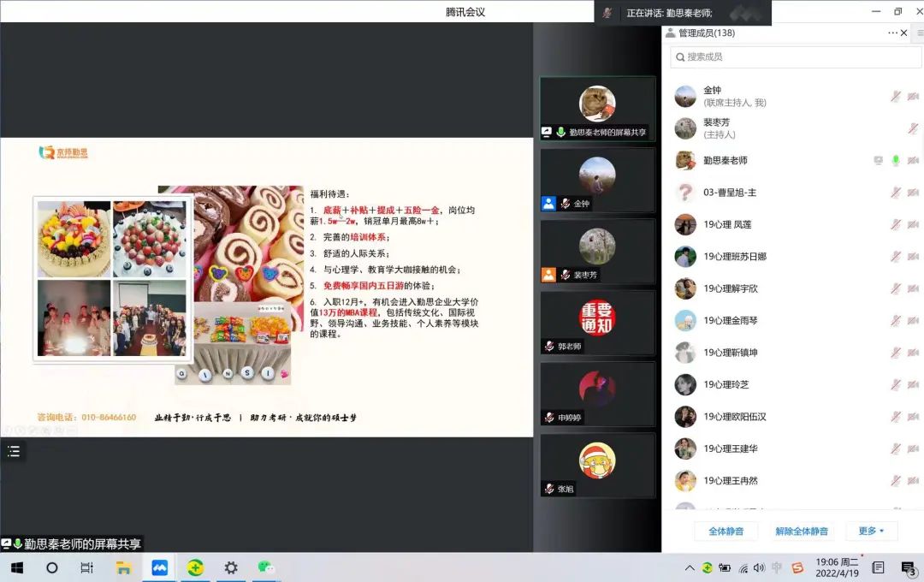
Task: Expand the hamburger panel at top-right edge
Action: pyautogui.click(x=920, y=33)
